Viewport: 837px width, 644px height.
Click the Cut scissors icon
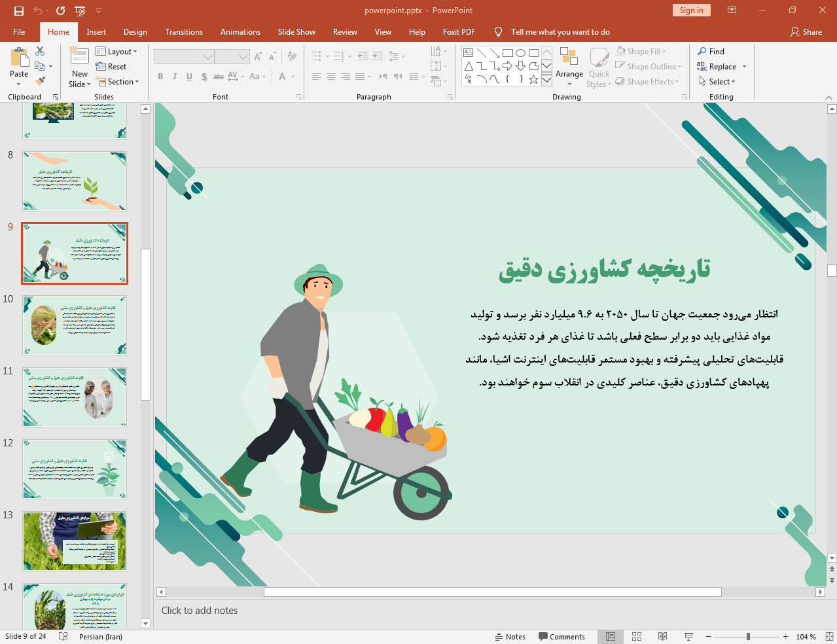40,51
